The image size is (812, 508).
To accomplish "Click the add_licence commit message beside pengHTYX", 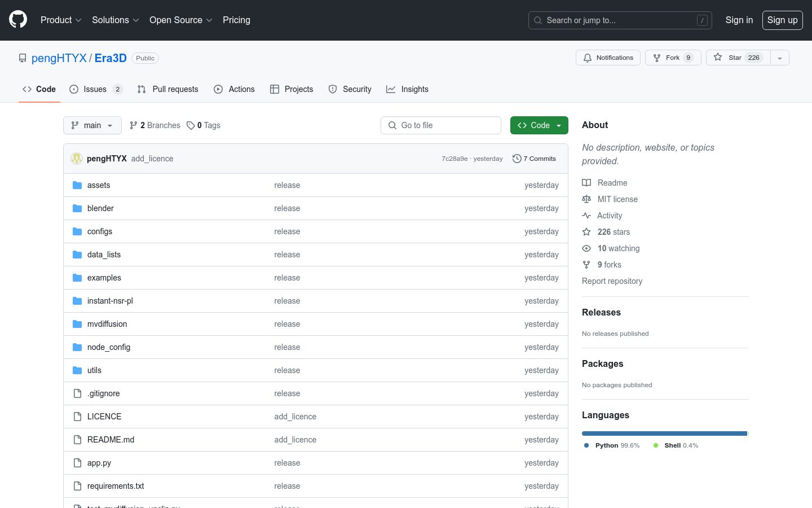I will point(152,159).
